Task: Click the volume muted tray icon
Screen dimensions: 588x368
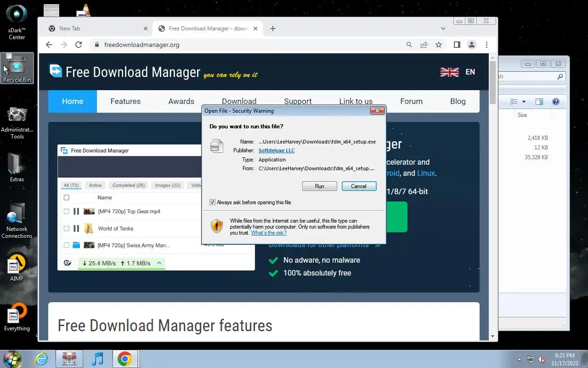Action: [542, 359]
